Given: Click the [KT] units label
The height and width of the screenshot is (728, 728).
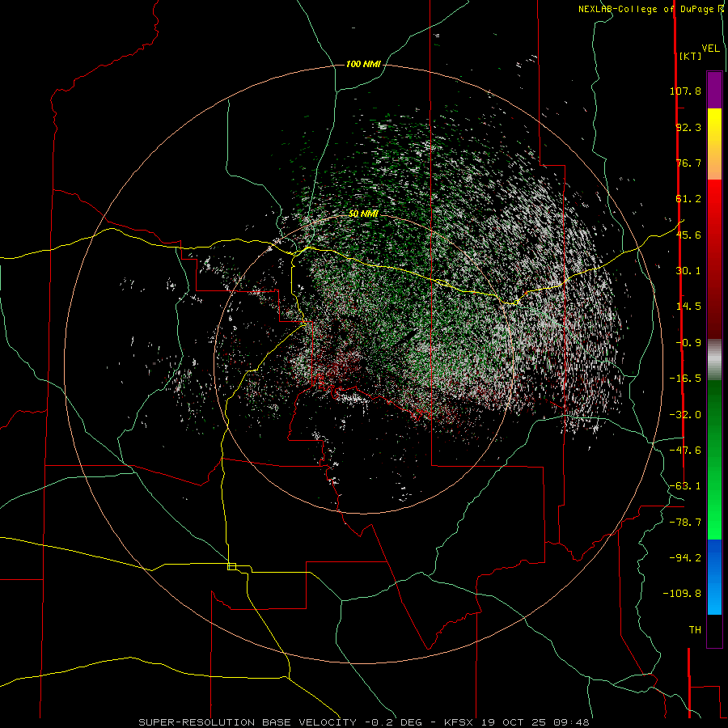Looking at the screenshot, I should click(x=691, y=56).
